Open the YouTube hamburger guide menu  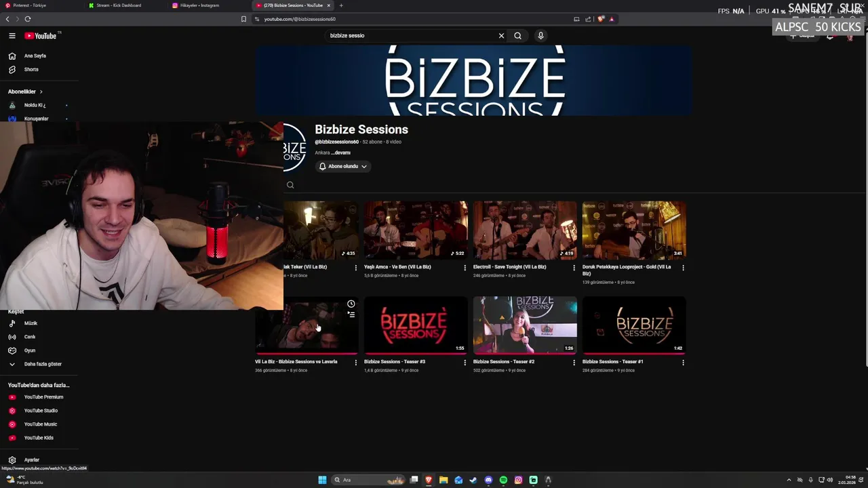coord(12,36)
